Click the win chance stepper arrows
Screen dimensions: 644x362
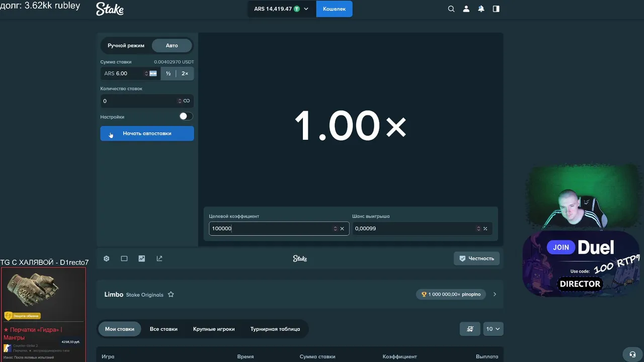(x=478, y=228)
